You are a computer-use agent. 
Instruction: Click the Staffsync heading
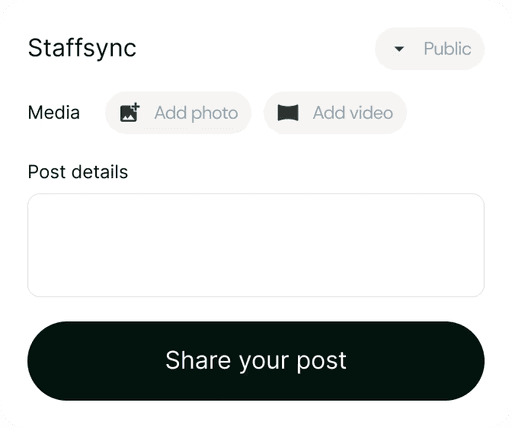tap(82, 49)
